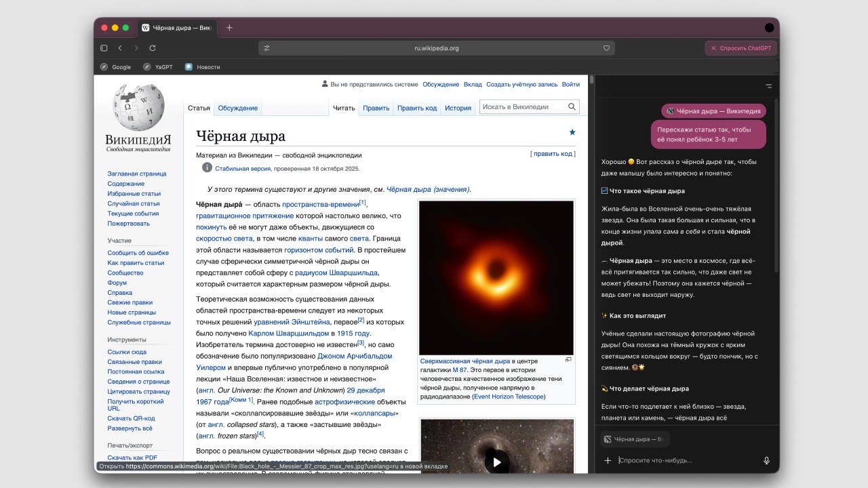Star the article to watchlist

coord(572,132)
